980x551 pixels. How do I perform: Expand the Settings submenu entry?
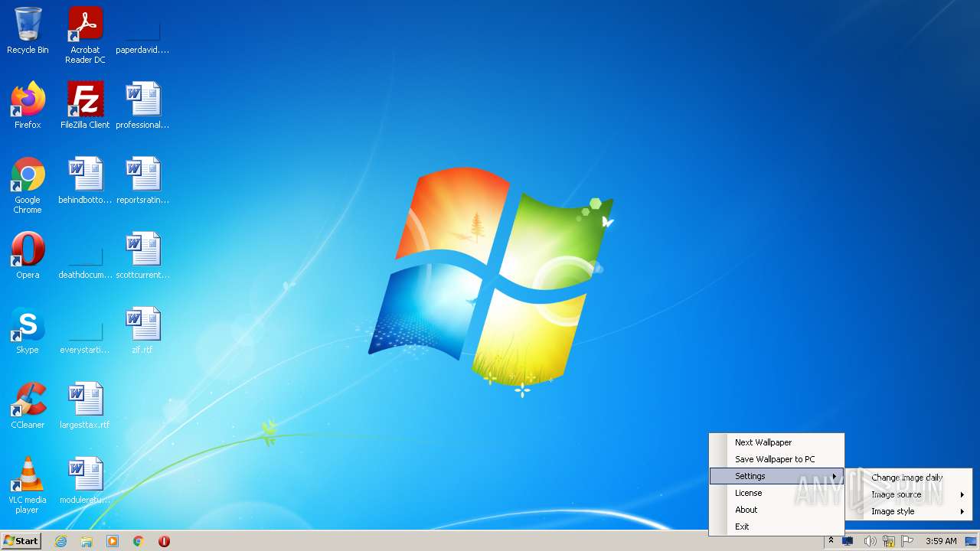[x=776, y=476]
